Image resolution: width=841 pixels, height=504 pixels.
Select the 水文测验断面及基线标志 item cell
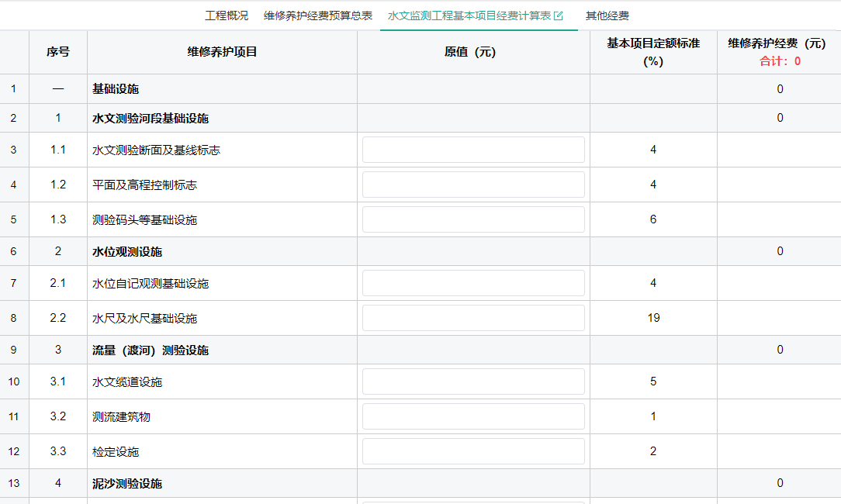(x=222, y=150)
